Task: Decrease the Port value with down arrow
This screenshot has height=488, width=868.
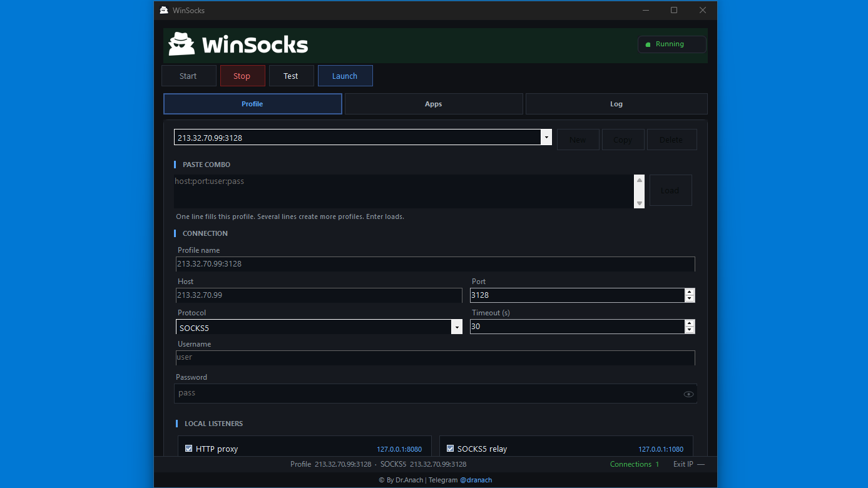Action: (x=690, y=298)
